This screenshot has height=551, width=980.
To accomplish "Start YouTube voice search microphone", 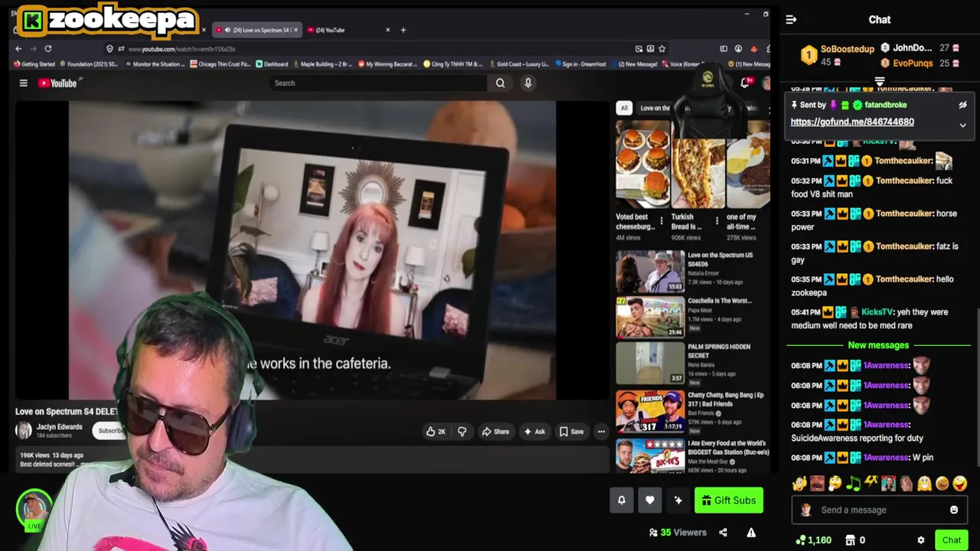I will pos(528,83).
